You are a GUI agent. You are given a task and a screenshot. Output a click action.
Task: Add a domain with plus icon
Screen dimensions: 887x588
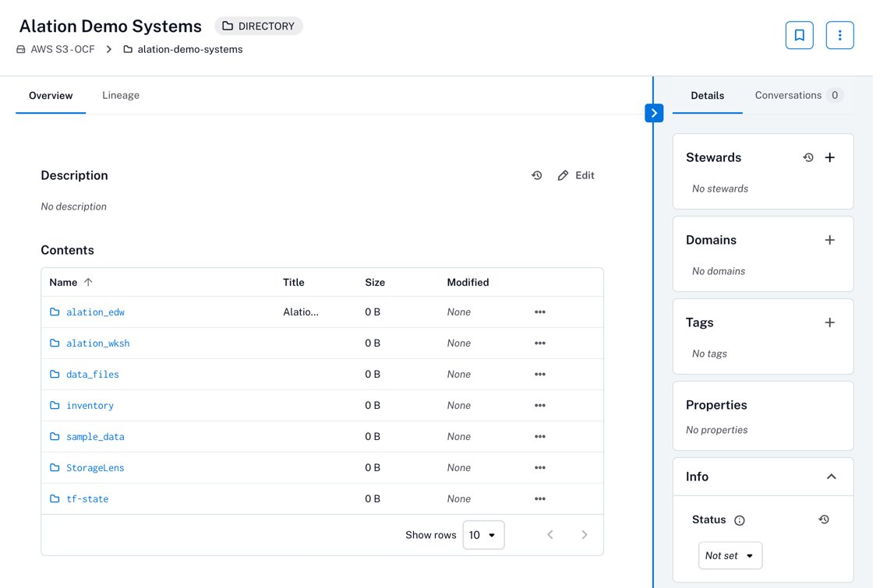[x=830, y=241]
